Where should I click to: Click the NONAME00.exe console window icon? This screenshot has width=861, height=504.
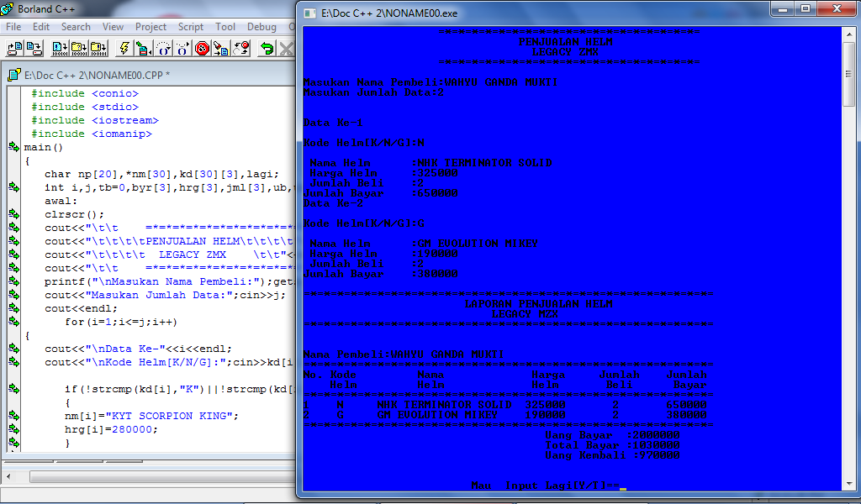point(310,13)
